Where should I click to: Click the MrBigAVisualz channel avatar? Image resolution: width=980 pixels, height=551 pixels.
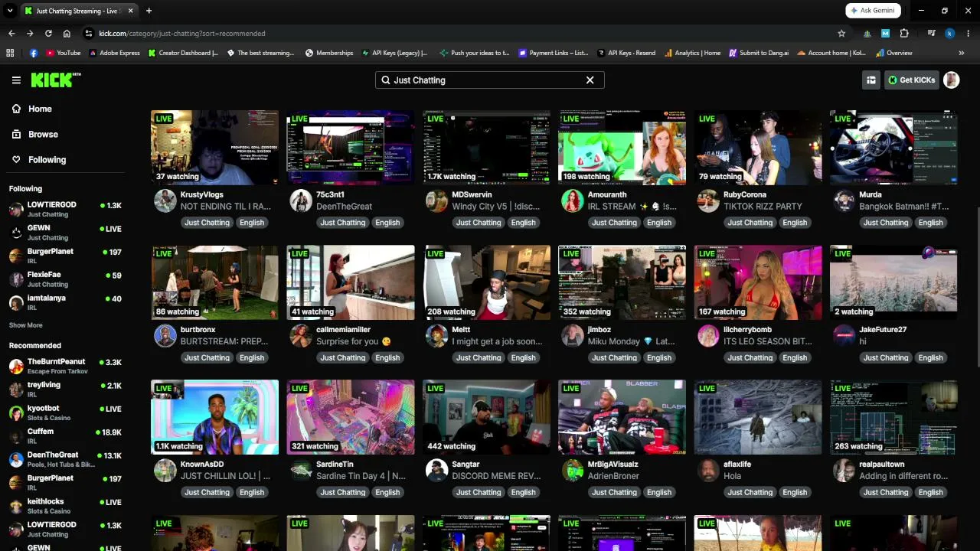click(573, 470)
